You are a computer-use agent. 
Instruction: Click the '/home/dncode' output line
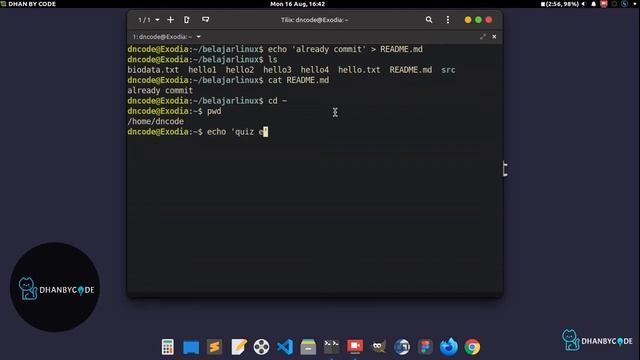coord(156,121)
